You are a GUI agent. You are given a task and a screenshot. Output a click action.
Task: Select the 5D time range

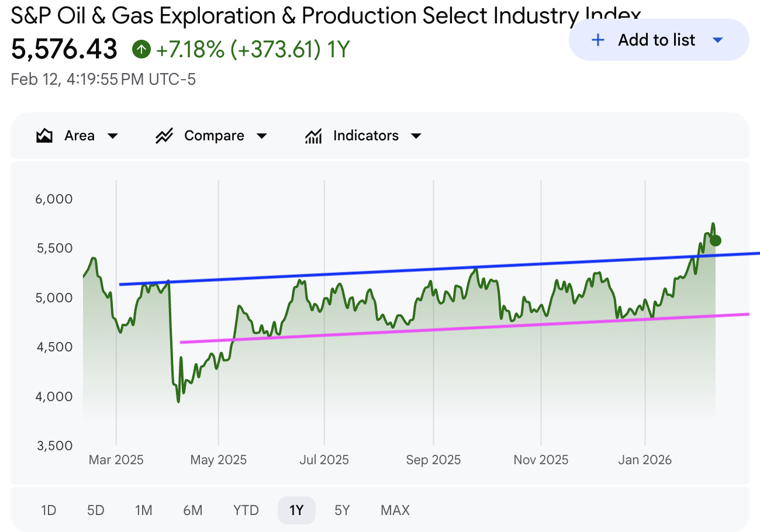coord(95,510)
